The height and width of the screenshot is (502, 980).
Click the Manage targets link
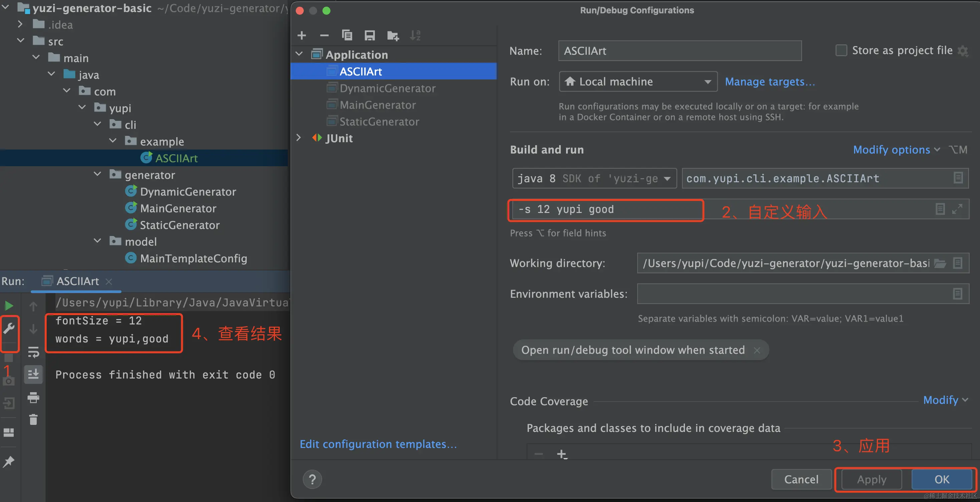coord(770,82)
